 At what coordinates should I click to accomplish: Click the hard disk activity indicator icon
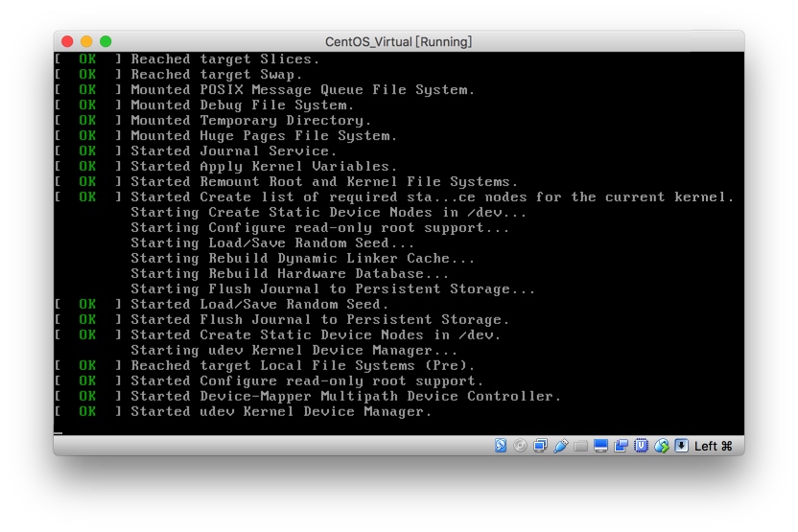[501, 446]
